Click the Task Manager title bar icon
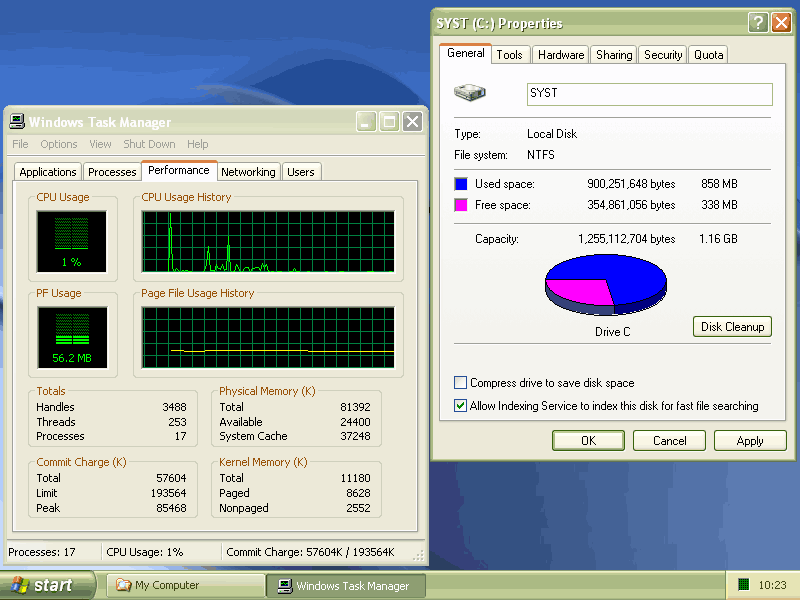The image size is (800, 600). 17,121
